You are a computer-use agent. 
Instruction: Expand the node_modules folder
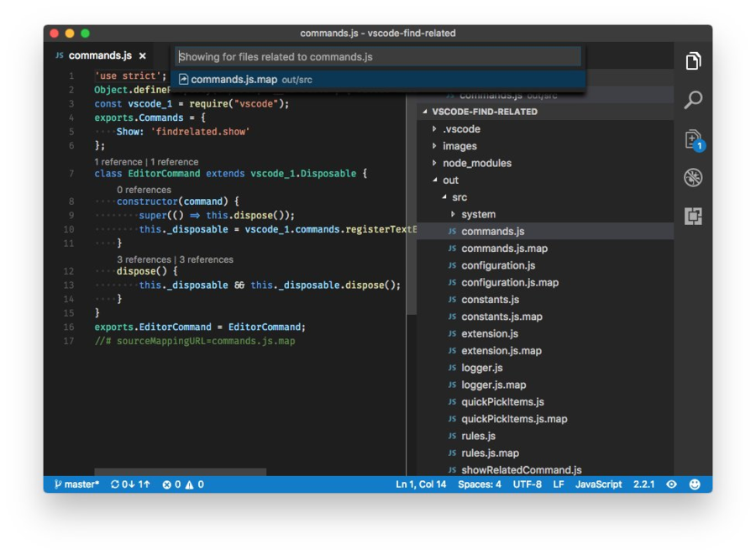(x=476, y=163)
